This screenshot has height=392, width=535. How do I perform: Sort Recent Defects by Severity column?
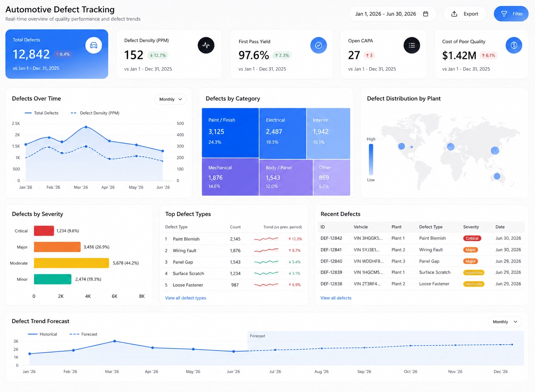tap(471, 227)
